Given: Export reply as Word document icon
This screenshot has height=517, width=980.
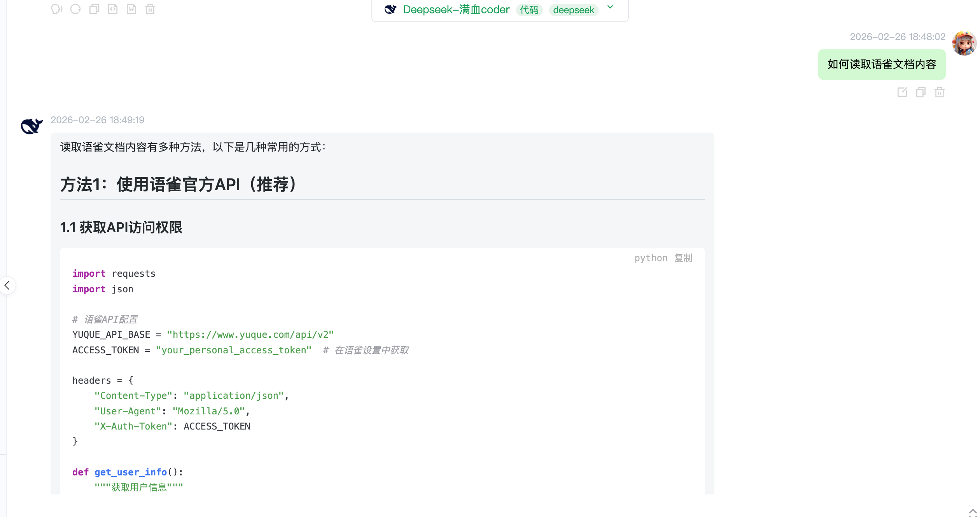Looking at the screenshot, I should pos(131,9).
